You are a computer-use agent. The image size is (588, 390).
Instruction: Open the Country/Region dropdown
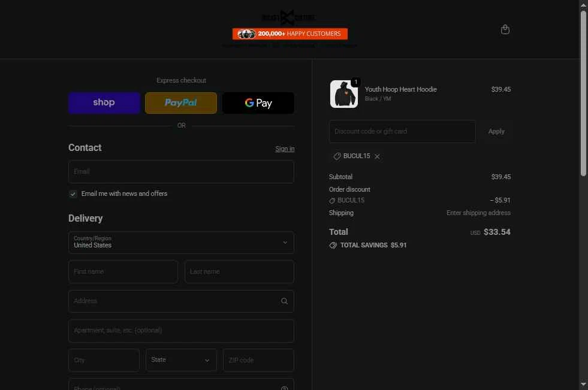tap(181, 243)
